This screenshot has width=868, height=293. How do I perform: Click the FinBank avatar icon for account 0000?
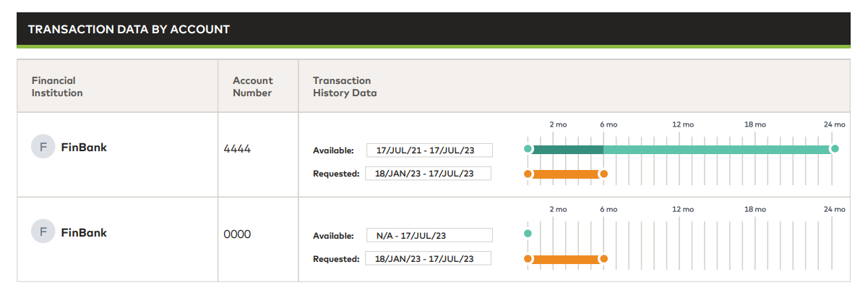click(x=43, y=232)
